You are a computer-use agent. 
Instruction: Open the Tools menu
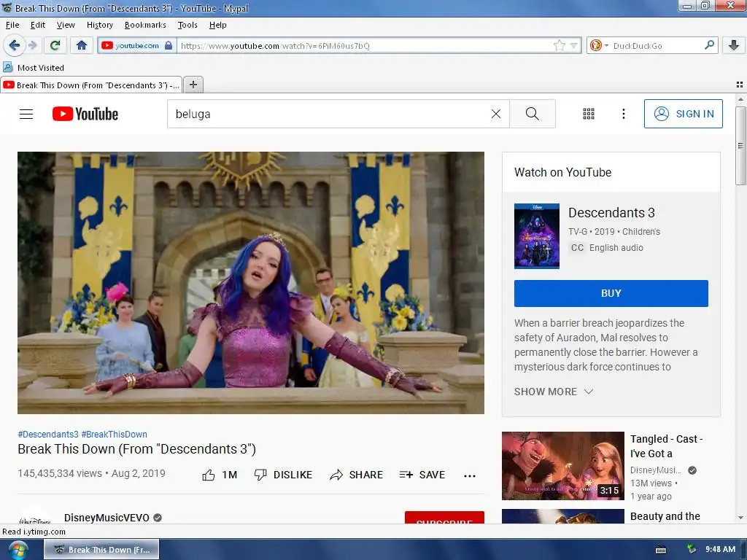tap(187, 25)
